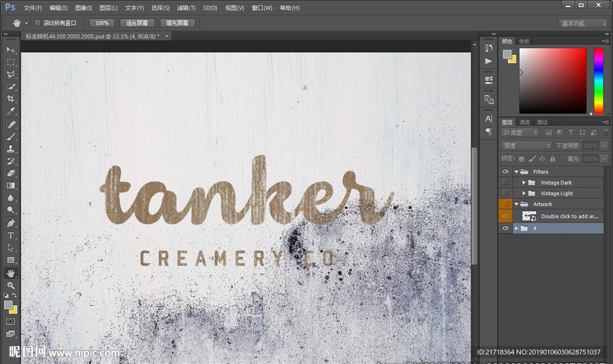This screenshot has height=364, width=613.
Task: Select the Pen tool
Action: point(11,223)
